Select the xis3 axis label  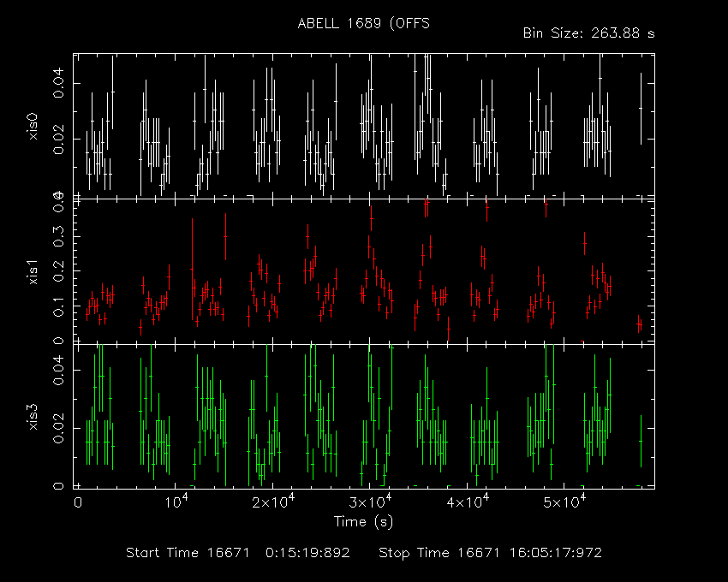33,417
